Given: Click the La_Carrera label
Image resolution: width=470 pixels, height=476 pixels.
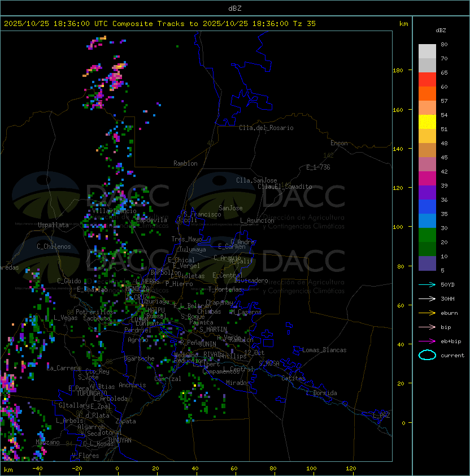Looking at the screenshot, I should [64, 368].
